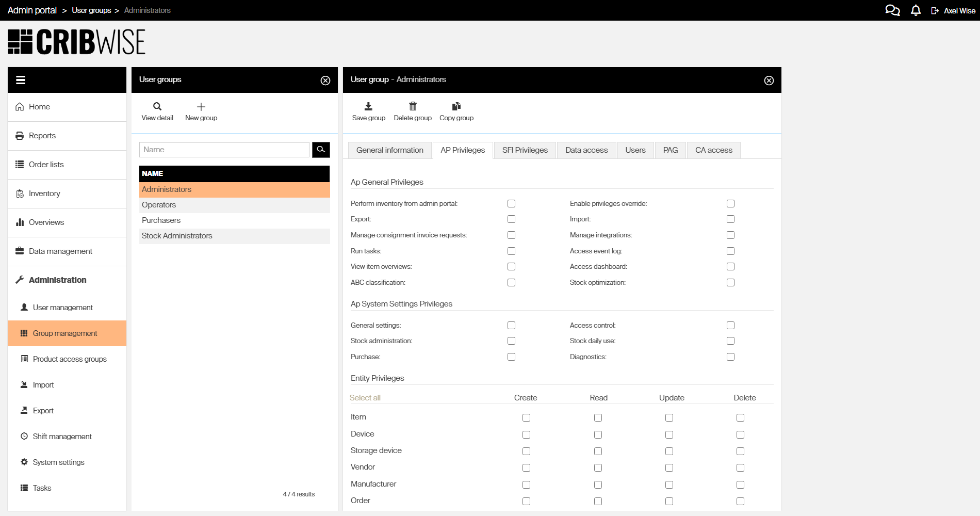This screenshot has width=980, height=516.
Task: Click the Save group icon
Action: tap(368, 106)
